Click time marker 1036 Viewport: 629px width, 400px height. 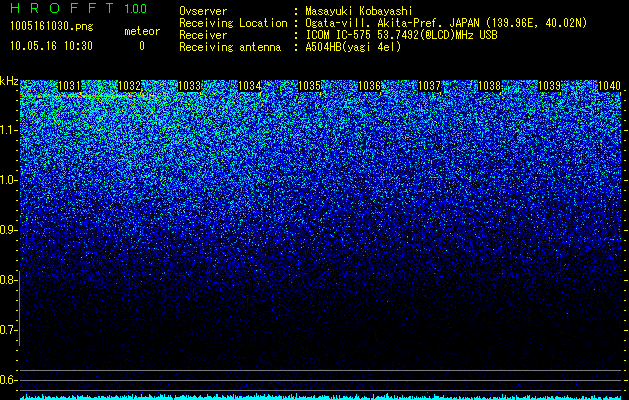369,86
